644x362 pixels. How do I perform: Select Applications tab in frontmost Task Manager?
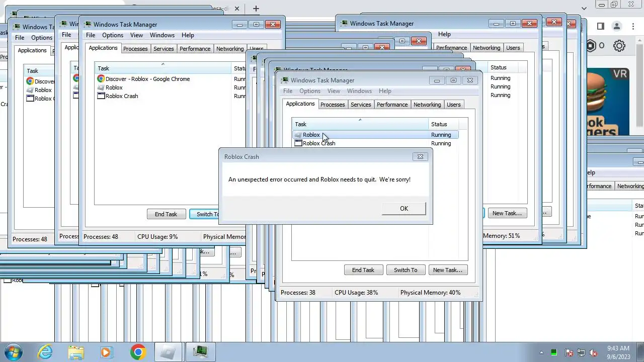pyautogui.click(x=300, y=104)
